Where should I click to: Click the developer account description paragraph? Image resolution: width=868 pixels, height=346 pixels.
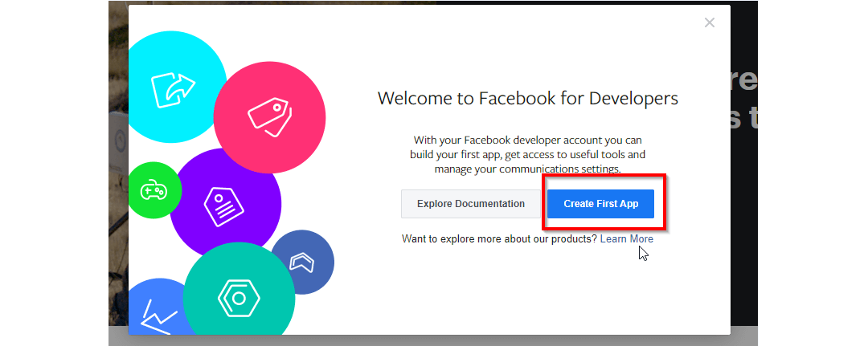[527, 154]
